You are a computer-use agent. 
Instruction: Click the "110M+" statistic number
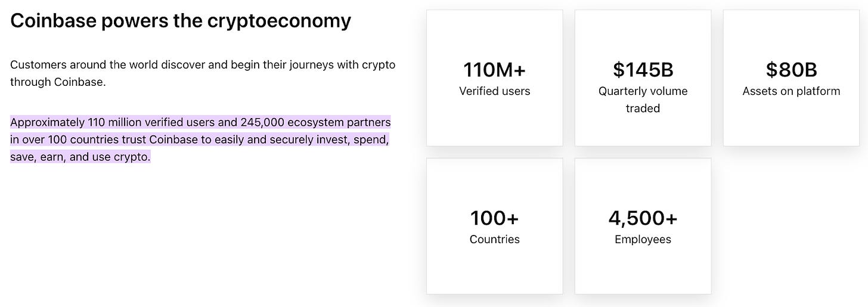(494, 70)
